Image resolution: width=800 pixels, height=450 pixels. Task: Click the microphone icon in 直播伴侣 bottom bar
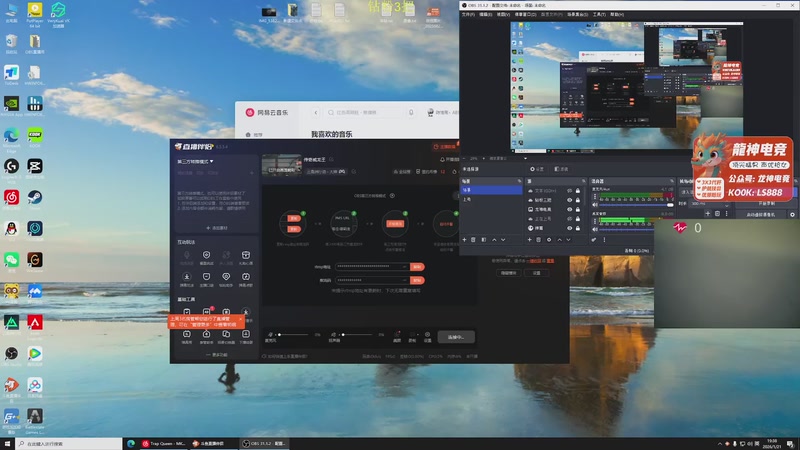(x=270, y=335)
